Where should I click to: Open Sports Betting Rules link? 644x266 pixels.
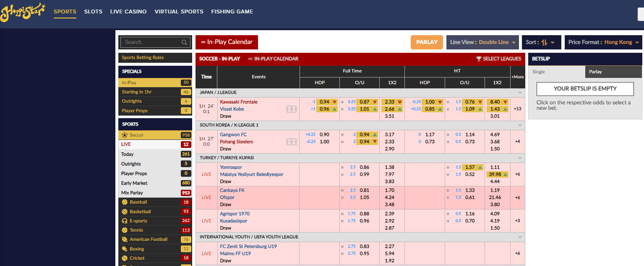tap(143, 58)
